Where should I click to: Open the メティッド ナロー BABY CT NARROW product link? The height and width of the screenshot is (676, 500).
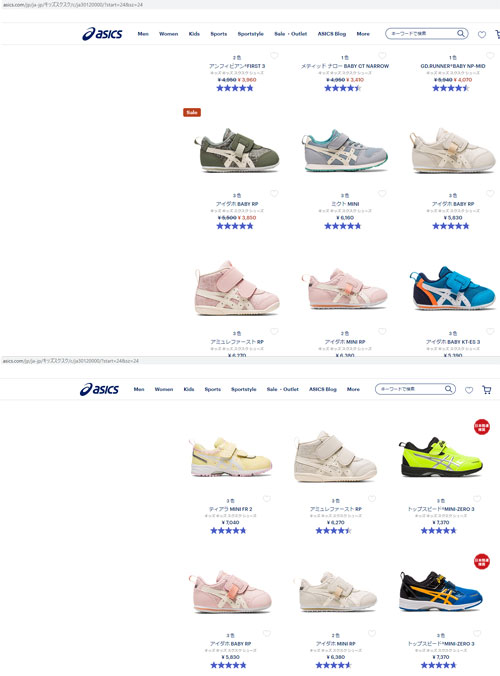point(345,66)
